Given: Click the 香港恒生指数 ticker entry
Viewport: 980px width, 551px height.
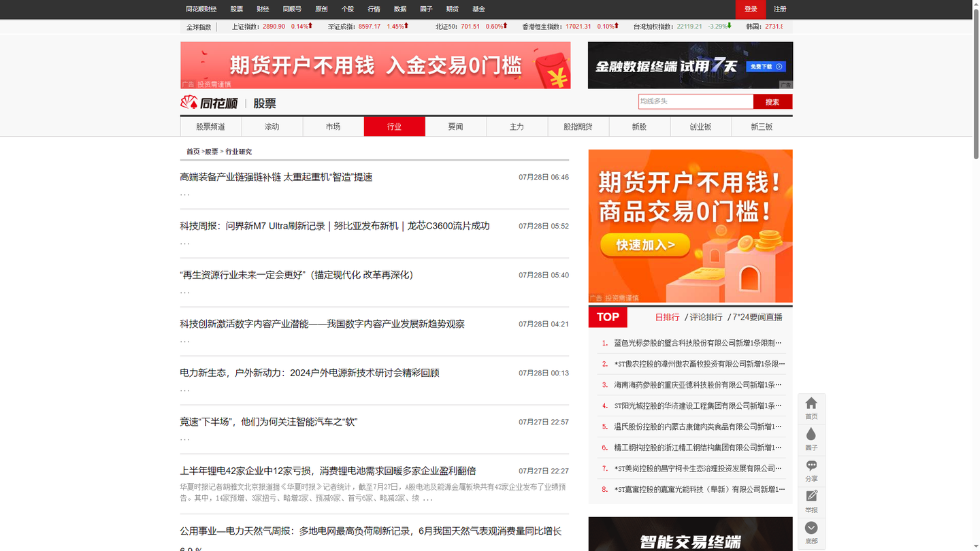Looking at the screenshot, I should pyautogui.click(x=570, y=27).
